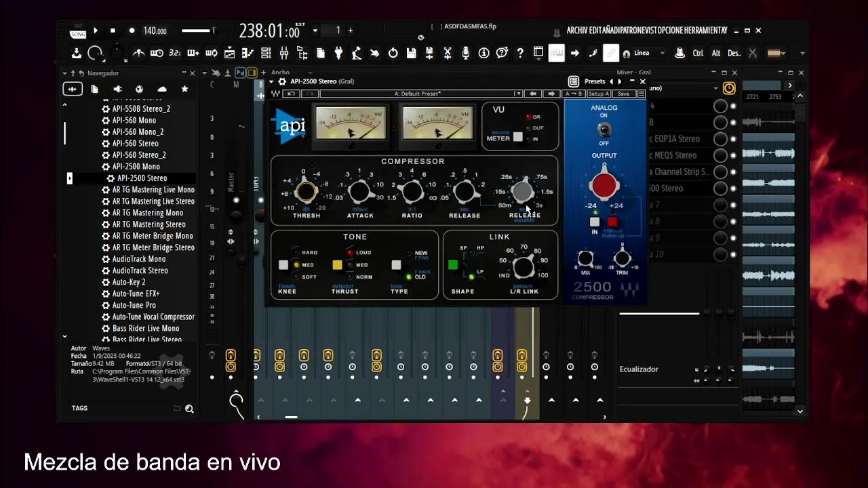
Task: Click the download arrow icon in toolbar
Action: (x=77, y=53)
